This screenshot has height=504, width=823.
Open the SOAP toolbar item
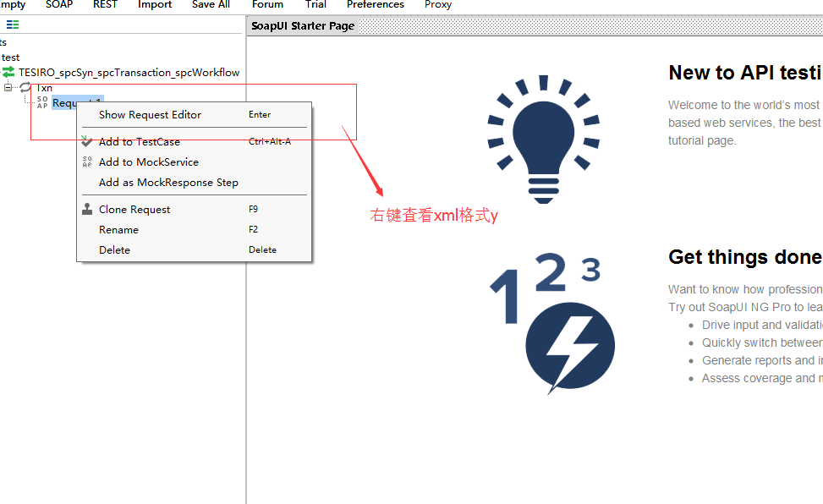point(59,4)
